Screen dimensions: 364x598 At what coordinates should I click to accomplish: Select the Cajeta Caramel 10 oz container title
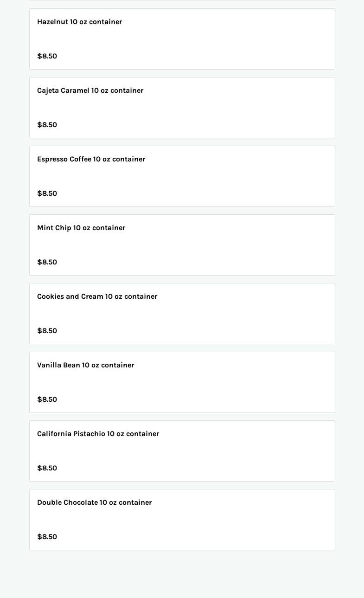click(x=90, y=90)
